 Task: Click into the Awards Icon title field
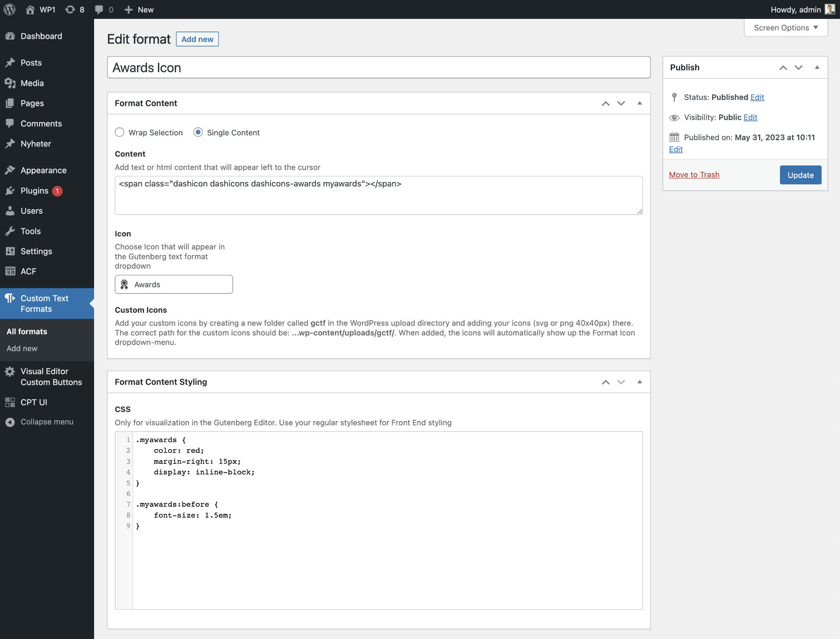click(x=378, y=68)
